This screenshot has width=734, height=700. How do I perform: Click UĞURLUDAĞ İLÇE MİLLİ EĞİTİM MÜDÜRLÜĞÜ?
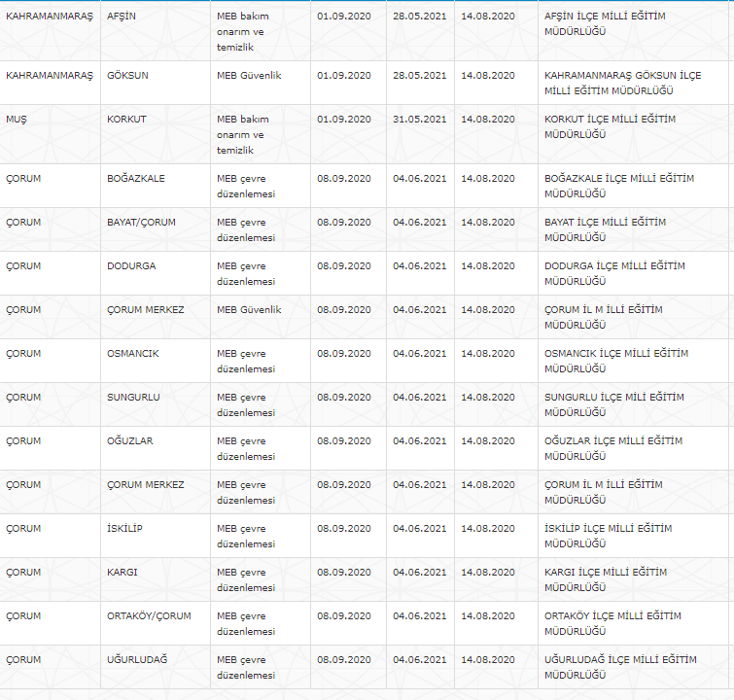620,667
